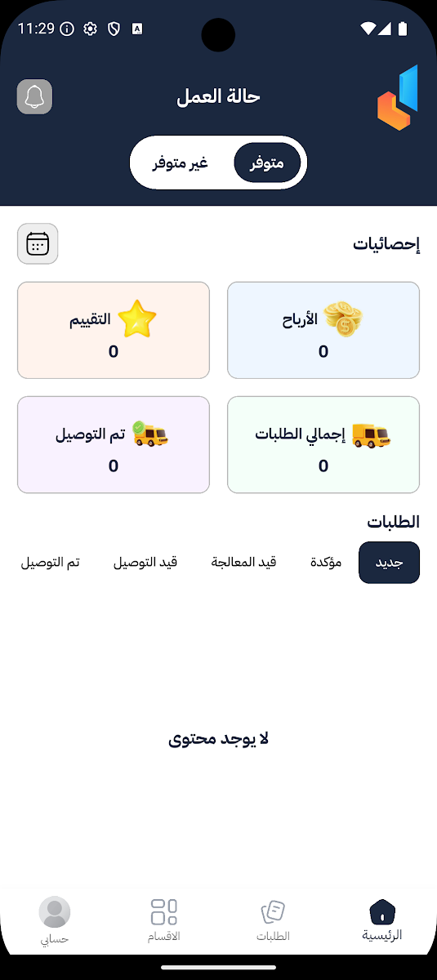Tap the app logo in the header
437x980 pixels.
coord(398,97)
